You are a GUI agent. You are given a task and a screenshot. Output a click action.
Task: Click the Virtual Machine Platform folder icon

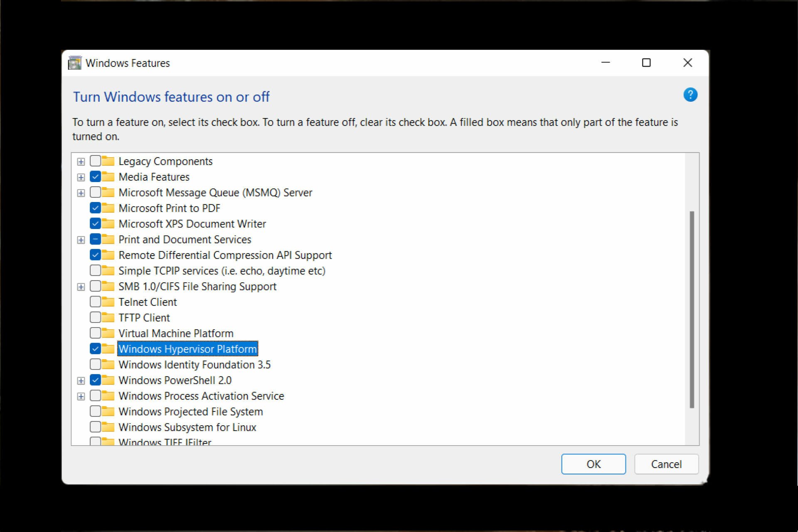[x=108, y=333]
